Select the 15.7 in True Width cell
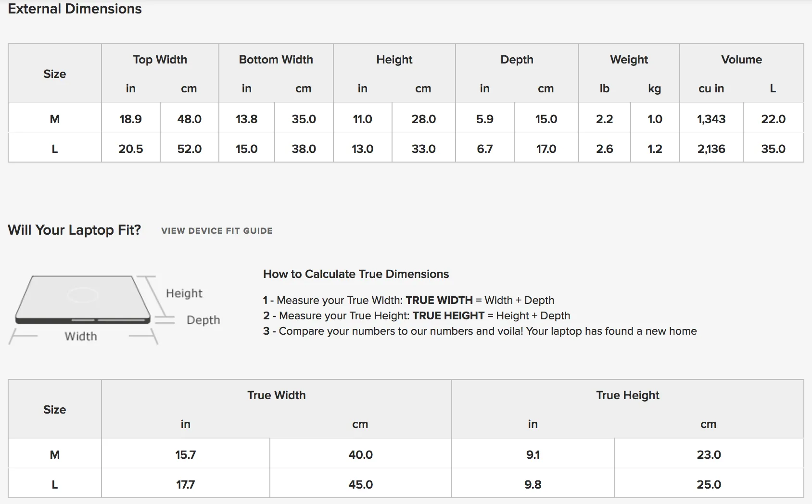Viewport: 812px width, 504px height. (186, 454)
